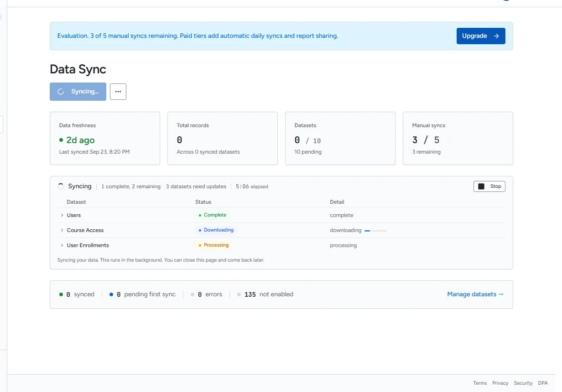Click the Complete status badge for Users
Image resolution: width=562 pixels, height=392 pixels.
213,215
